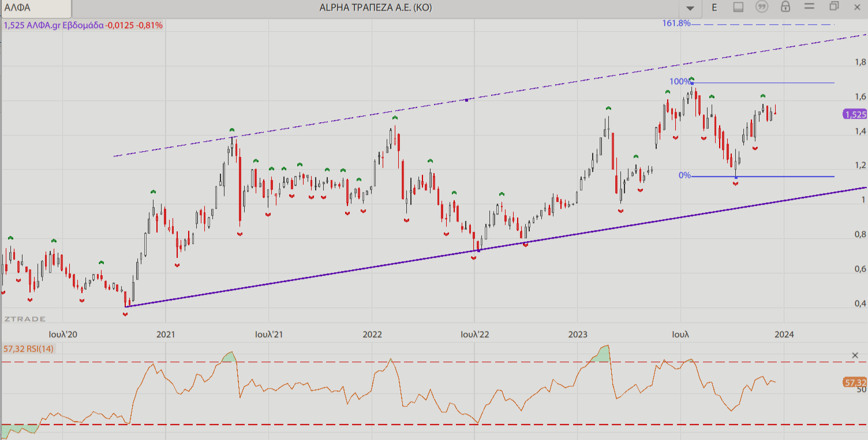This screenshot has height=440, width=868.
Task: Click the Ιουλ'20 date axis label
Action: point(63,334)
